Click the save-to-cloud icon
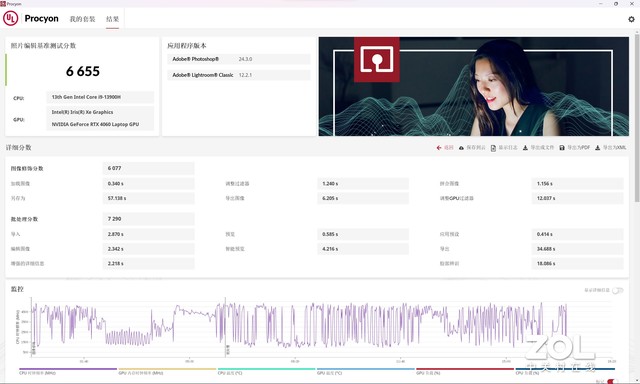 (x=461, y=148)
